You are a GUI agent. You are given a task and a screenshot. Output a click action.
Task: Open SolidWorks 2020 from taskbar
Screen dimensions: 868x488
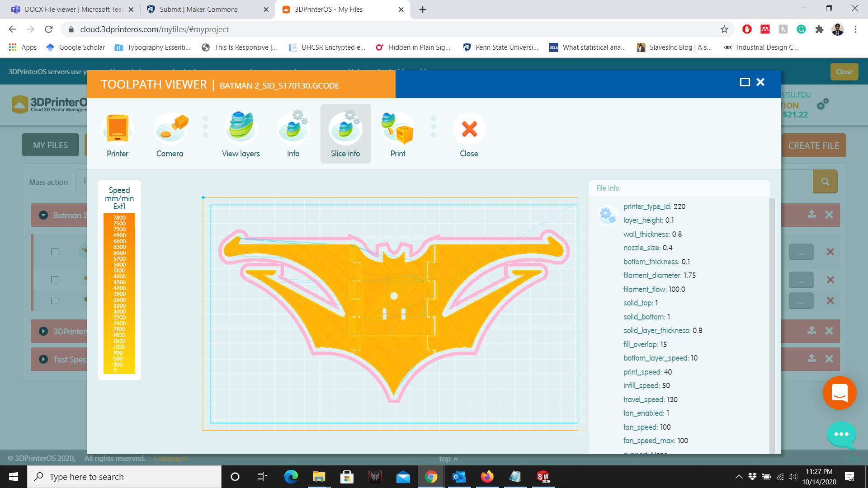click(543, 477)
